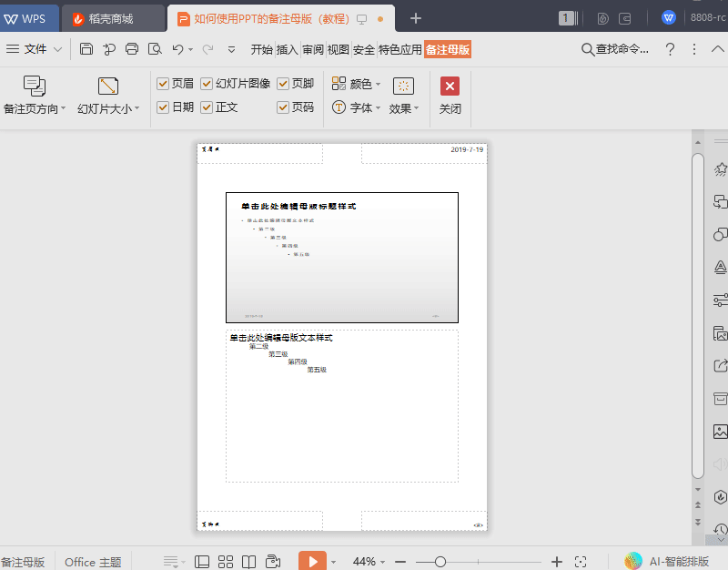728x570 pixels.
Task: Open the picture icon in right sidebar
Action: pos(720,431)
